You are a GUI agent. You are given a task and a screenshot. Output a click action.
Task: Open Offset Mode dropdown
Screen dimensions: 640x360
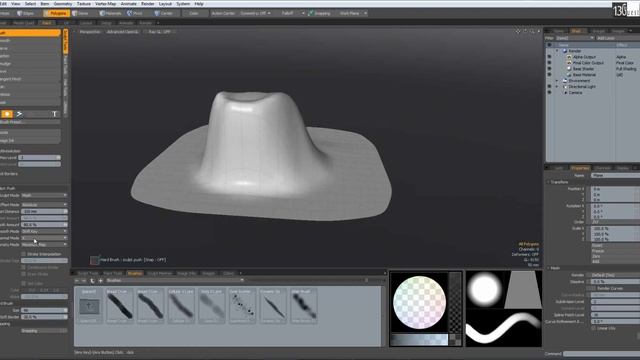coord(44,205)
